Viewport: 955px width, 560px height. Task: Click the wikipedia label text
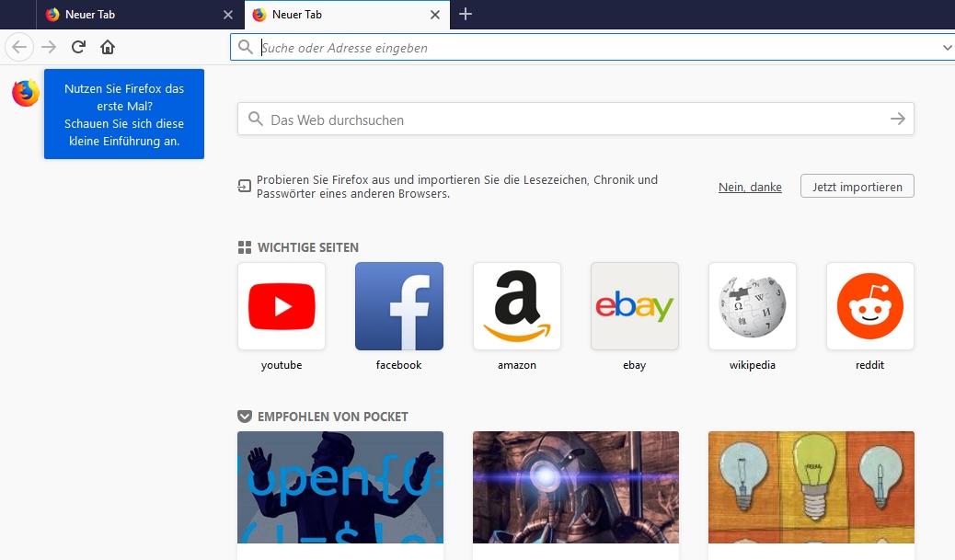pyautogui.click(x=753, y=365)
